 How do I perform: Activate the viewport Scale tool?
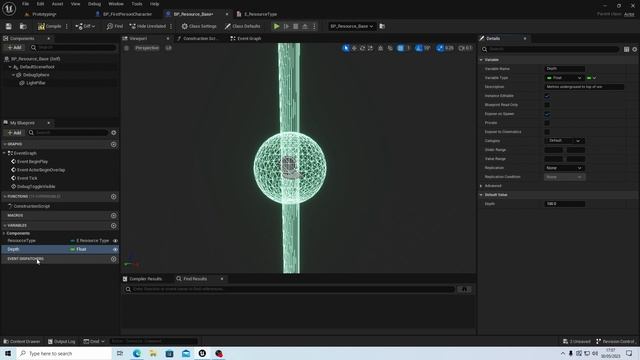(x=370, y=48)
